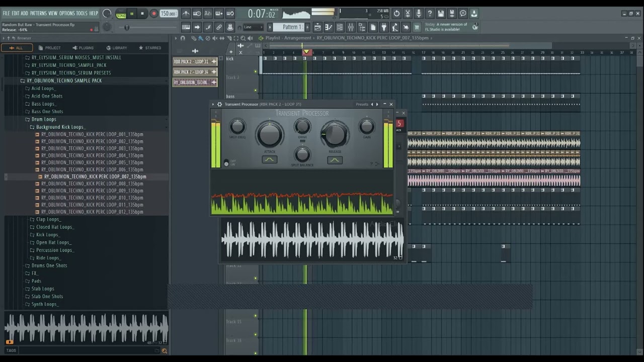The width and height of the screenshot is (644, 362).
Task: Select RBR PACK 2 - LOOP 31 clip
Action: (195, 61)
